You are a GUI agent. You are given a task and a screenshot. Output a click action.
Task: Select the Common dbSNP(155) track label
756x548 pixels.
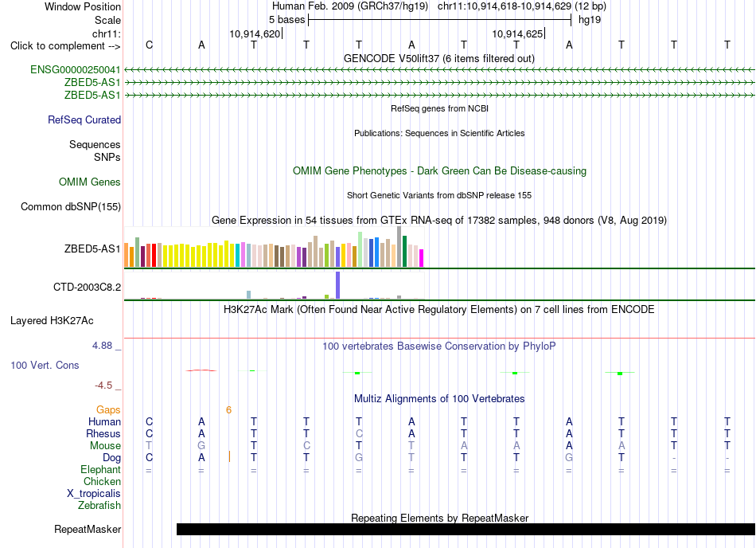[71, 206]
